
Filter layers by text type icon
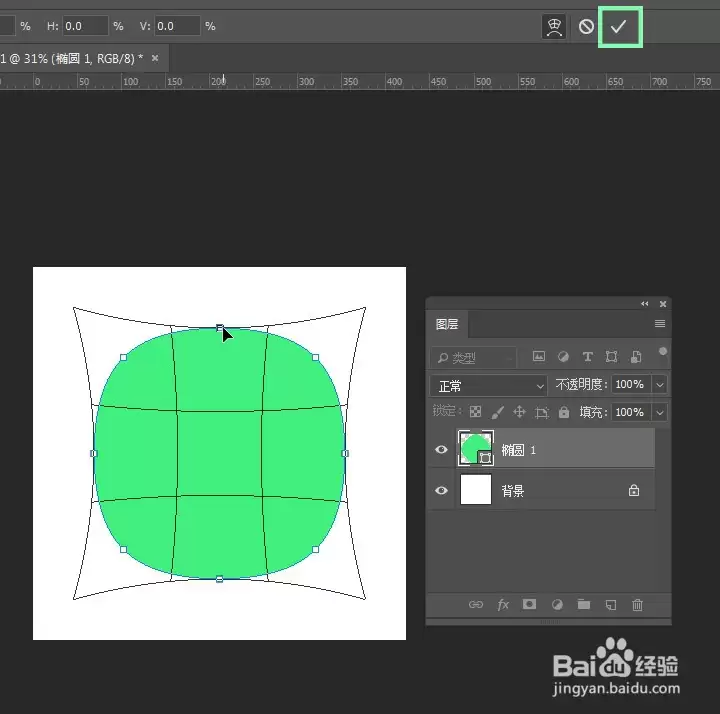[x=587, y=357]
